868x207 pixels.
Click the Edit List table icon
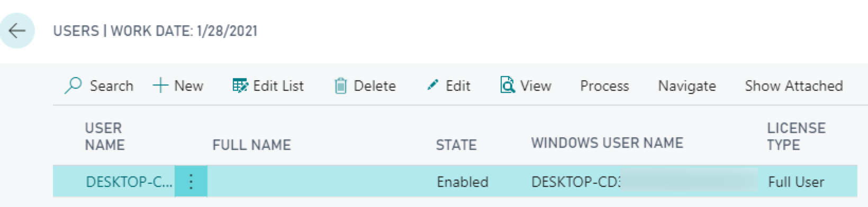pos(240,86)
